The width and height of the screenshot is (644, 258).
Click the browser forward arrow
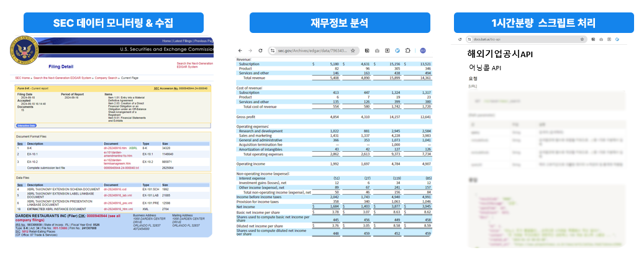coord(250,50)
